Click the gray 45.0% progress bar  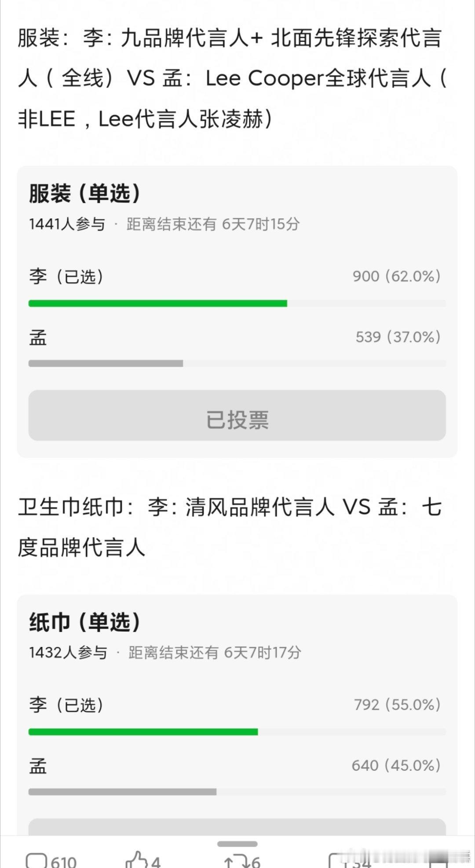click(x=122, y=792)
